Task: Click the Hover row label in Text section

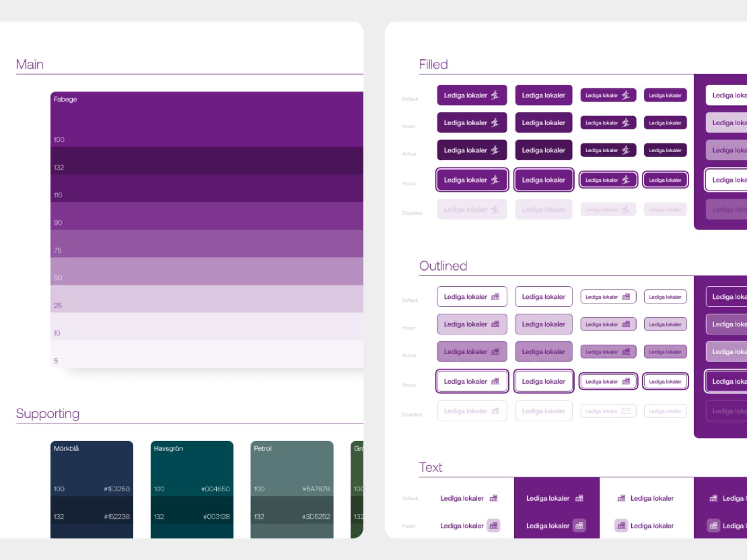Action: (x=409, y=526)
